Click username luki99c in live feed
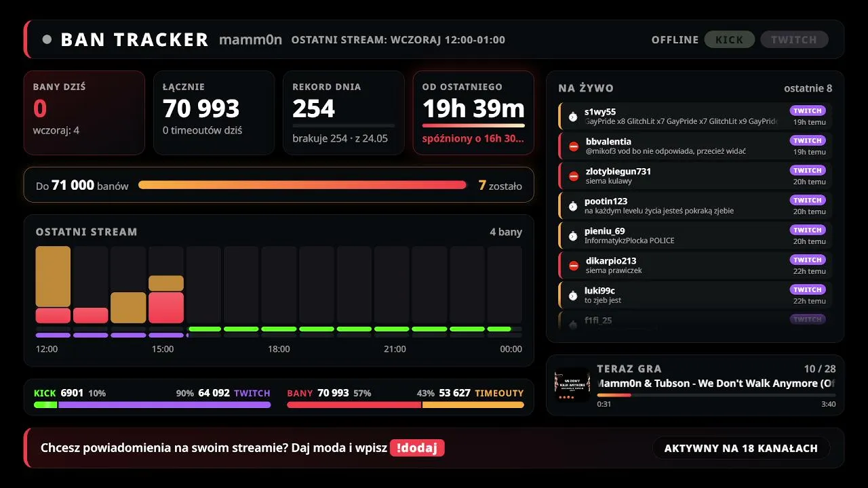The height and width of the screenshot is (488, 868). (599, 291)
